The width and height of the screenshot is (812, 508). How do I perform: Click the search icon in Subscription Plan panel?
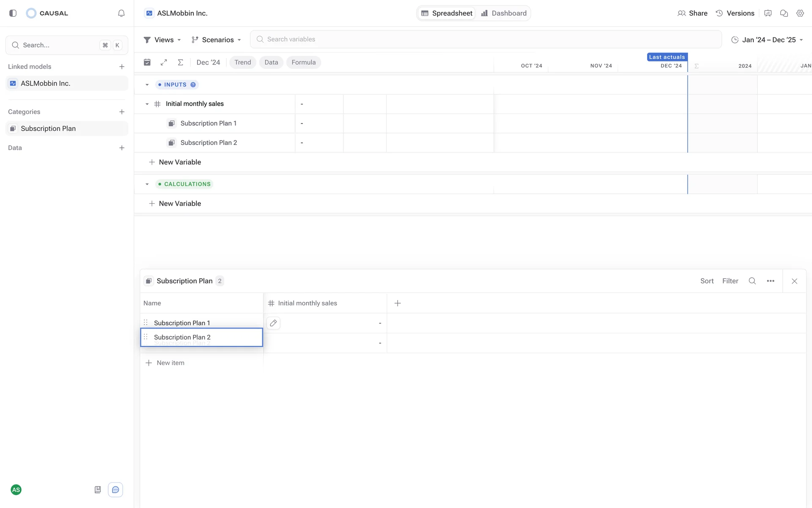752,281
